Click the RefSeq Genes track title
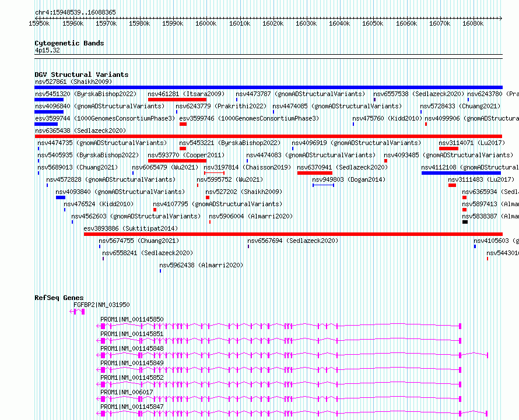 (x=59, y=298)
